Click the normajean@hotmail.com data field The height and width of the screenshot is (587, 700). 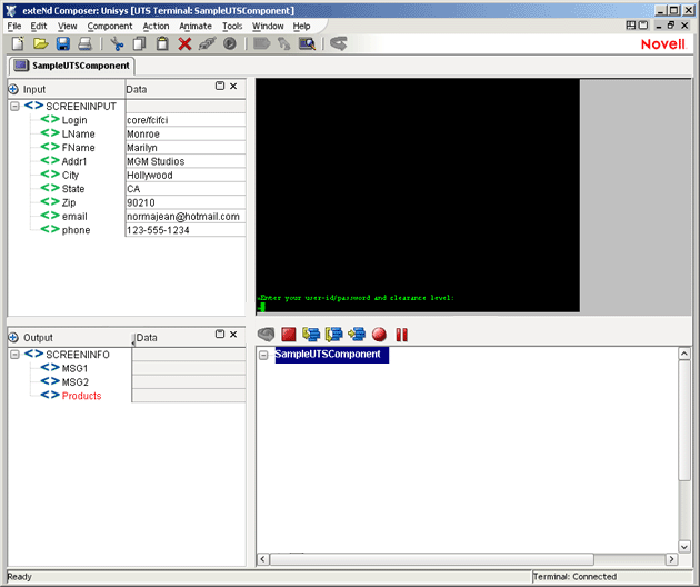(x=186, y=216)
